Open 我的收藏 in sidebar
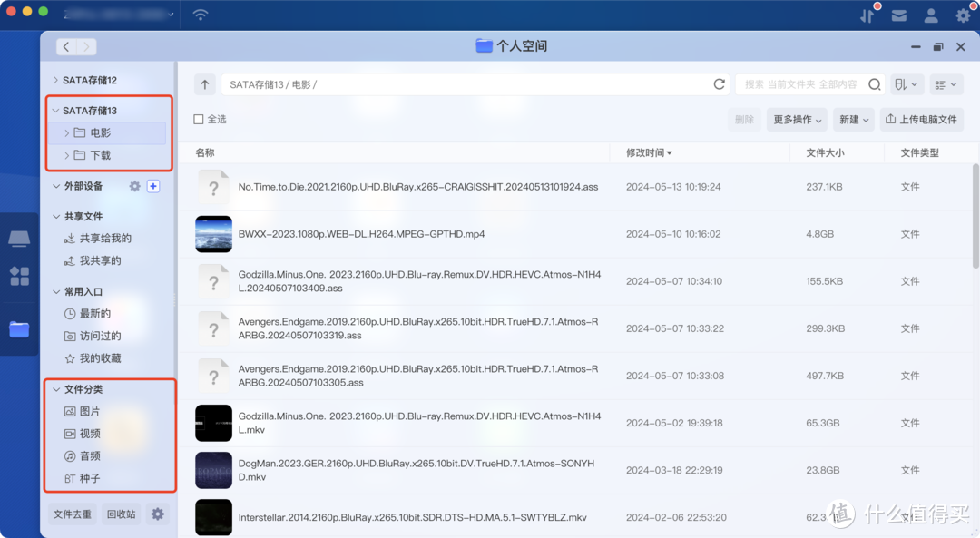The width and height of the screenshot is (980, 538). click(x=93, y=358)
